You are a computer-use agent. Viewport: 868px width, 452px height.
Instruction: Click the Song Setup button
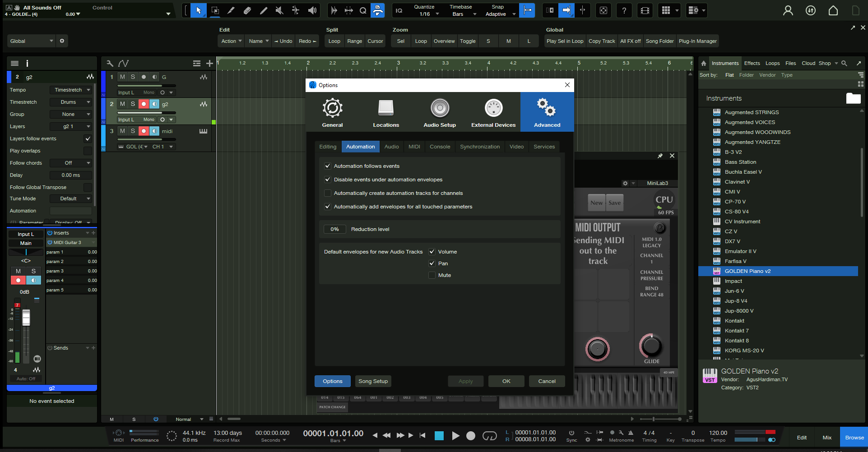click(x=373, y=381)
